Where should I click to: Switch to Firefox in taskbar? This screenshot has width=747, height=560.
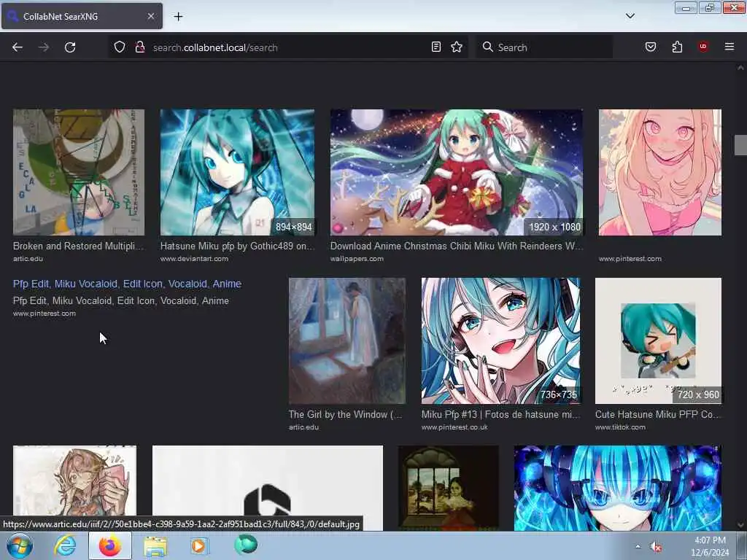(109, 545)
